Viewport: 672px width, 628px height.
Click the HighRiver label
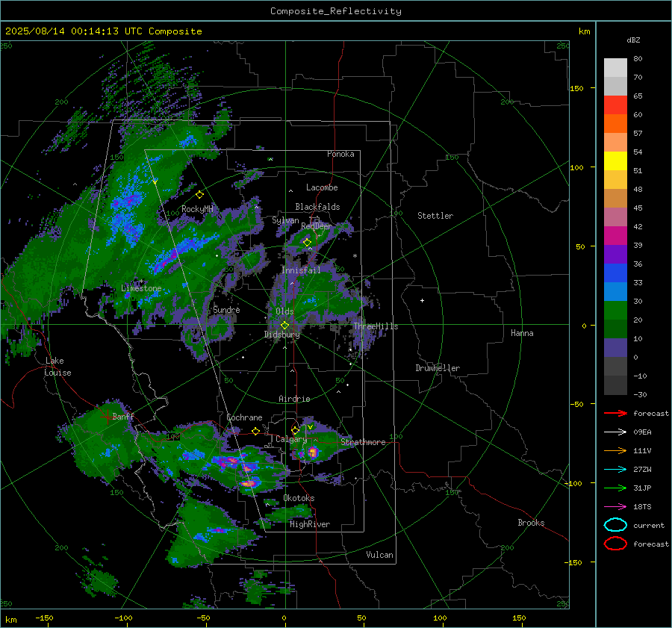(x=310, y=524)
